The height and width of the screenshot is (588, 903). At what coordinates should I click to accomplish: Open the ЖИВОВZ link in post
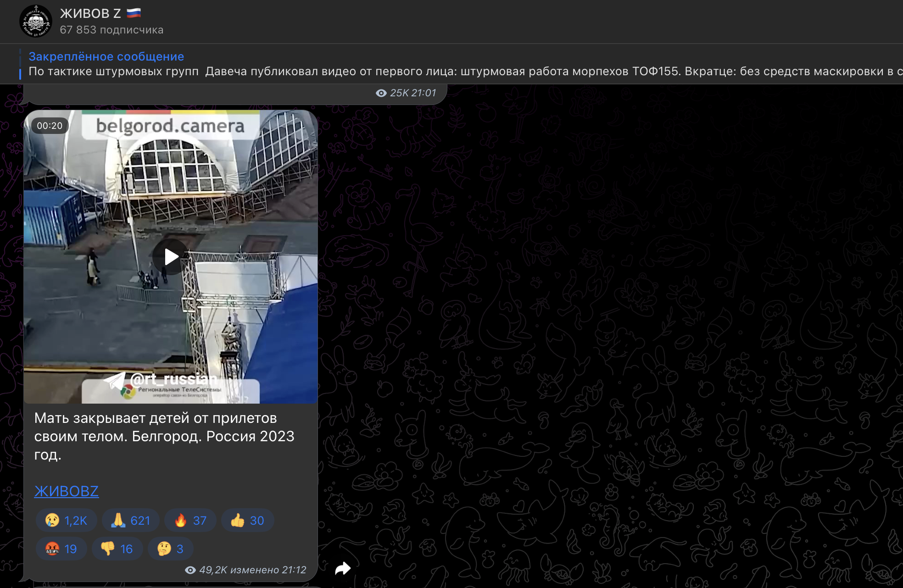click(x=67, y=491)
